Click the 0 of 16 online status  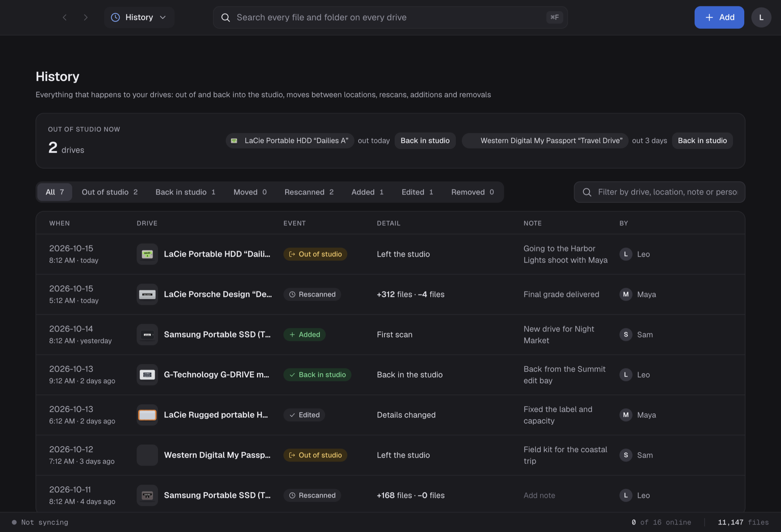[661, 522]
